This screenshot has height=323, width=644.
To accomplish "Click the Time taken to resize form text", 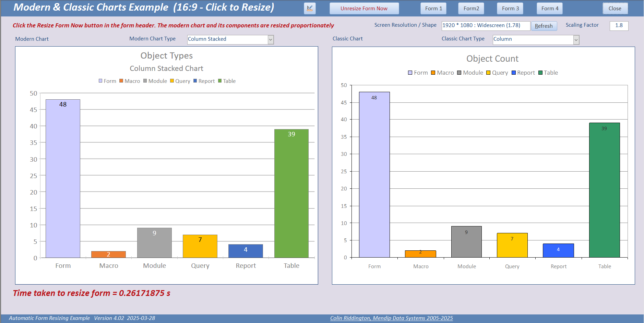I will [x=92, y=293].
